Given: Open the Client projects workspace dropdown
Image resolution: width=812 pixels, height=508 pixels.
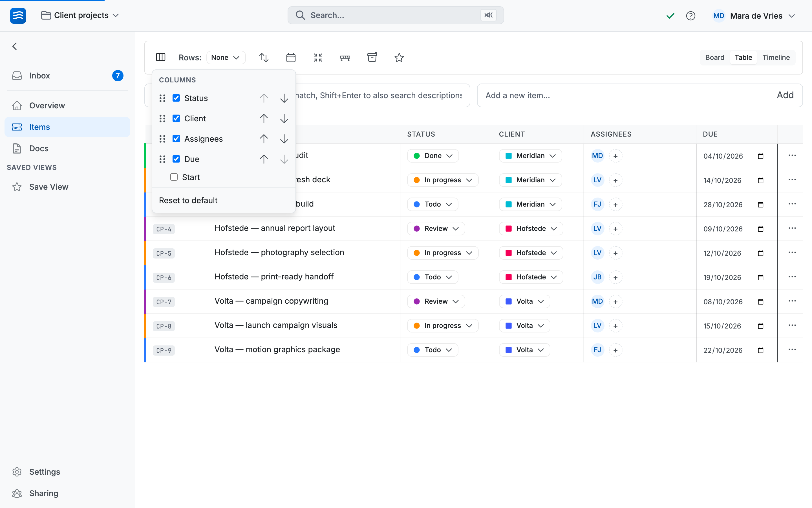Looking at the screenshot, I should click(80, 16).
